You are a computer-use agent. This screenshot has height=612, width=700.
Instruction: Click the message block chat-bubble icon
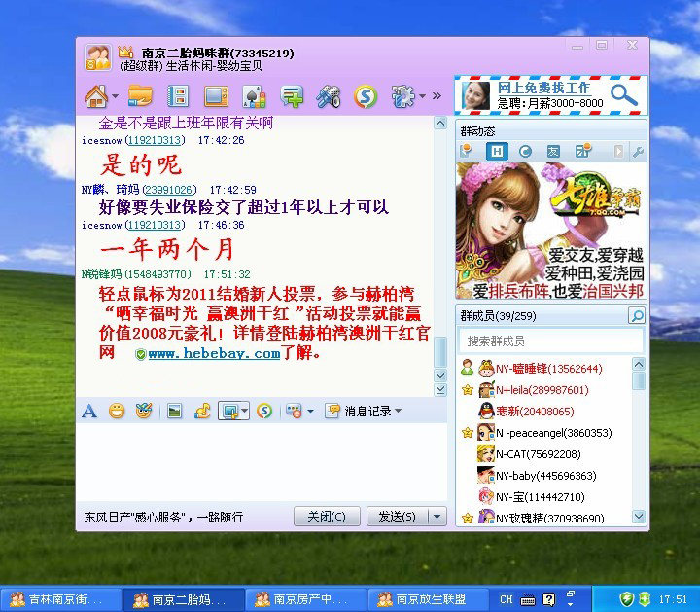coord(294,411)
